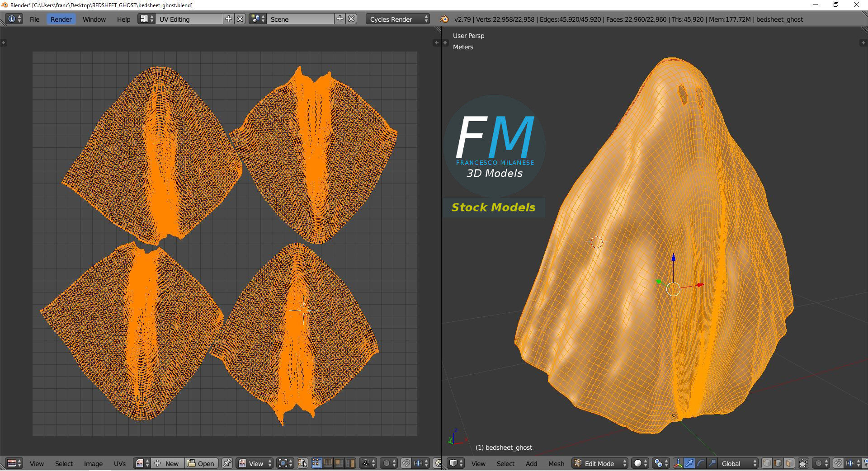Click the blue Z axis manipulator arrow
Screen dimensions: 868x471
(x=673, y=257)
